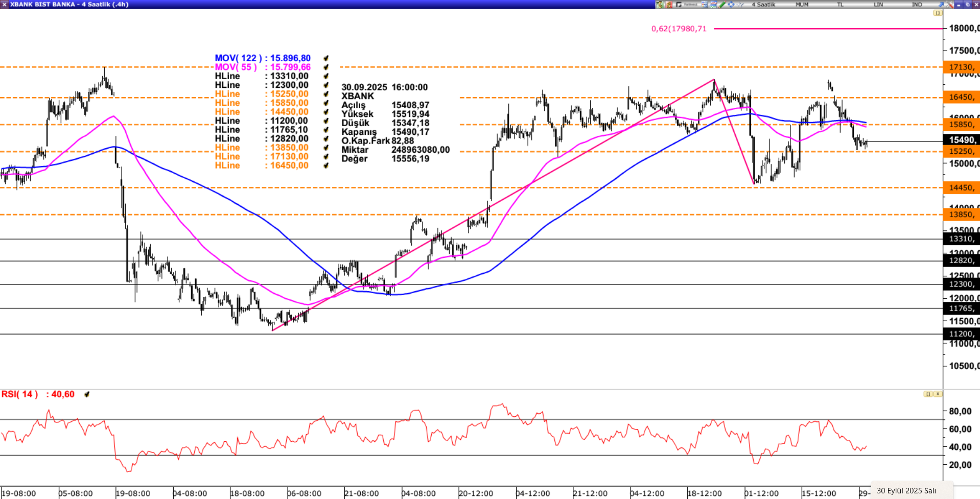Click the pink 0,62 Fibonacci level label

tap(679, 29)
